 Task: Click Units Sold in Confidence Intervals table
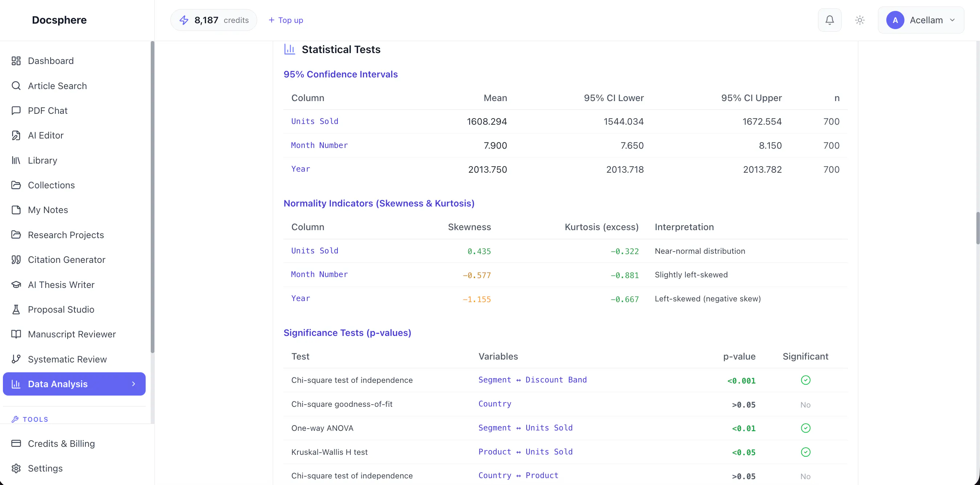pos(315,121)
